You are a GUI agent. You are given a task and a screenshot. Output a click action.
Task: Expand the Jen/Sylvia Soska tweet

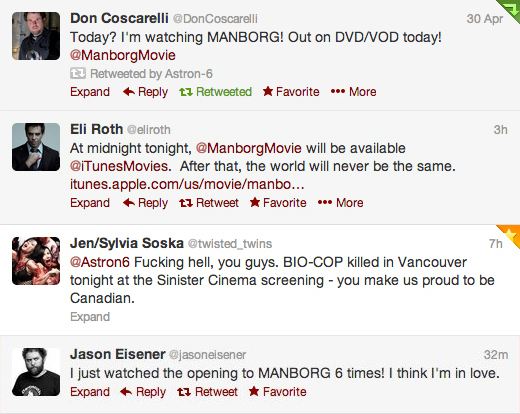point(90,317)
